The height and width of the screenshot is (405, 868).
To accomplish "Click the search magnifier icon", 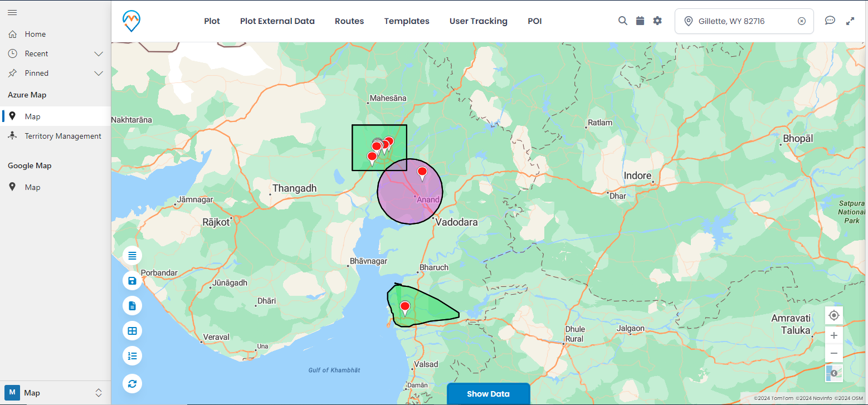I will click(x=623, y=21).
